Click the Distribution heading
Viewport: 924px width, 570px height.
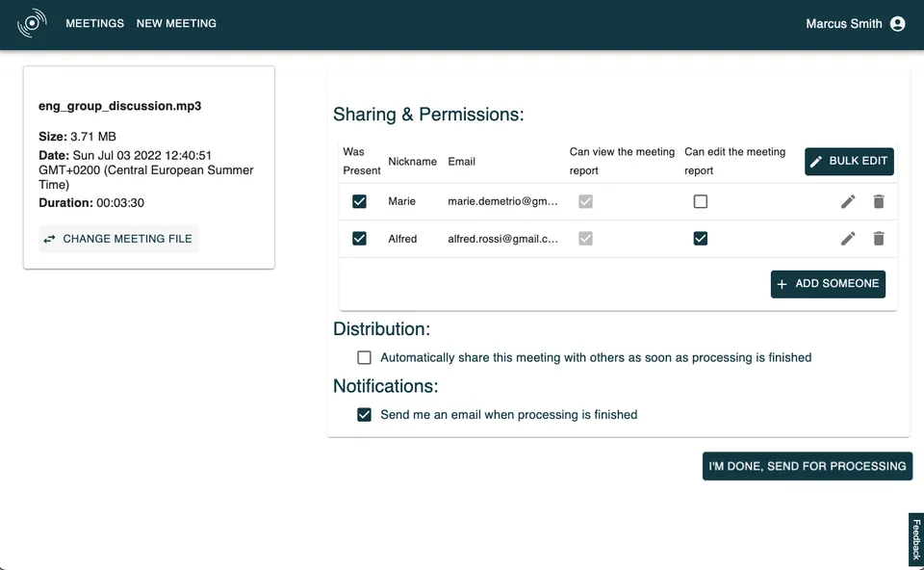tap(382, 329)
